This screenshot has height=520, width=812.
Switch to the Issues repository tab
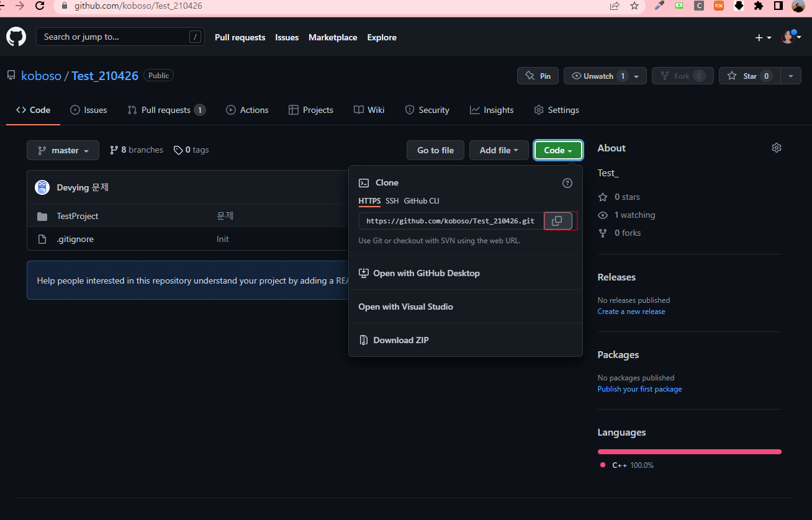coord(89,110)
